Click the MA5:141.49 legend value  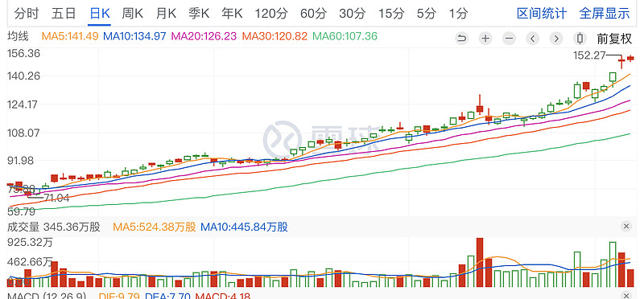point(70,36)
